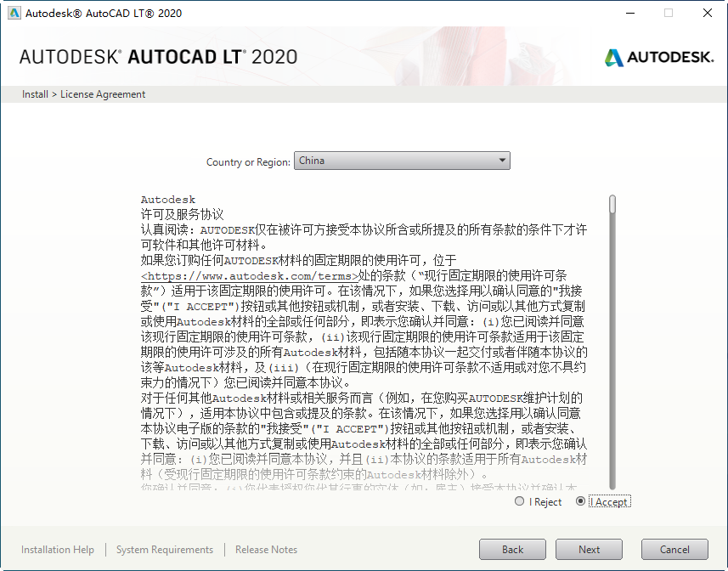Open the Installation Help link
The width and height of the screenshot is (728, 571).
58,550
